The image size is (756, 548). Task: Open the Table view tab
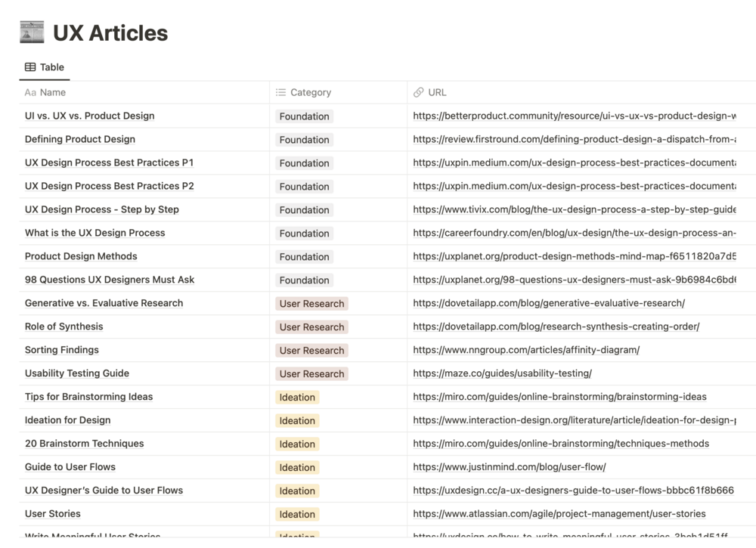[x=45, y=67]
